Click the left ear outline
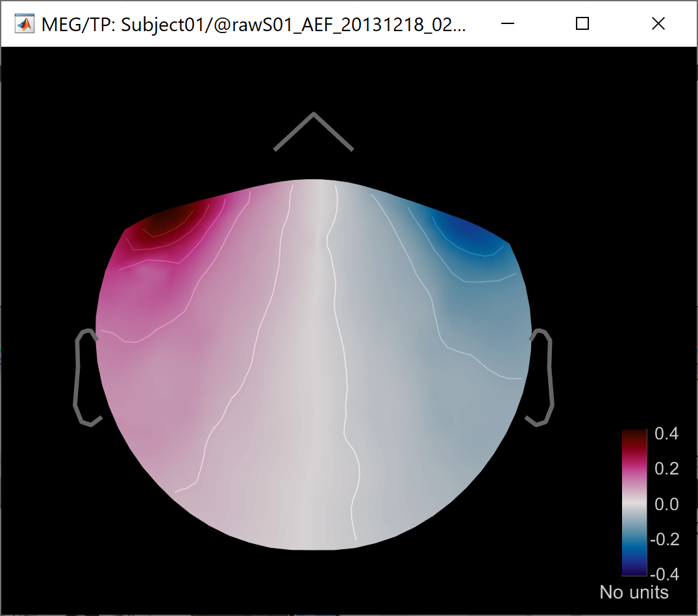The width and height of the screenshot is (698, 616). [78, 376]
